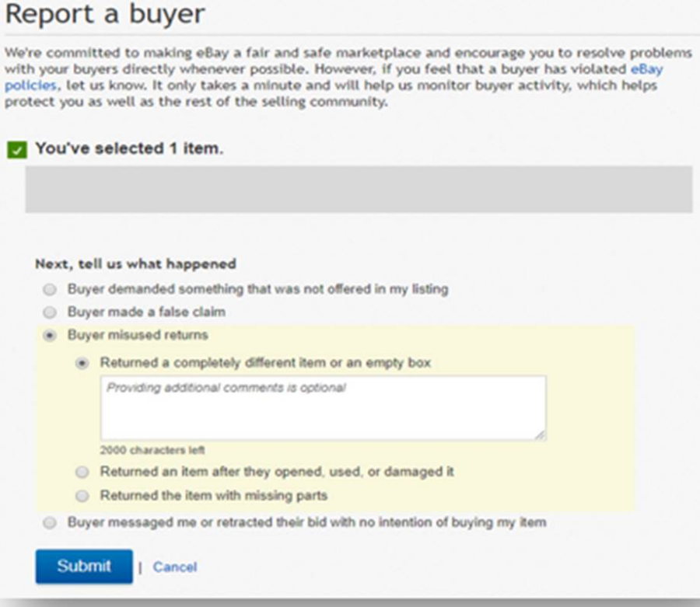This screenshot has height=607, width=700.
Task: Select 'Buyer demanded something not offered' radio button
Action: point(50,289)
